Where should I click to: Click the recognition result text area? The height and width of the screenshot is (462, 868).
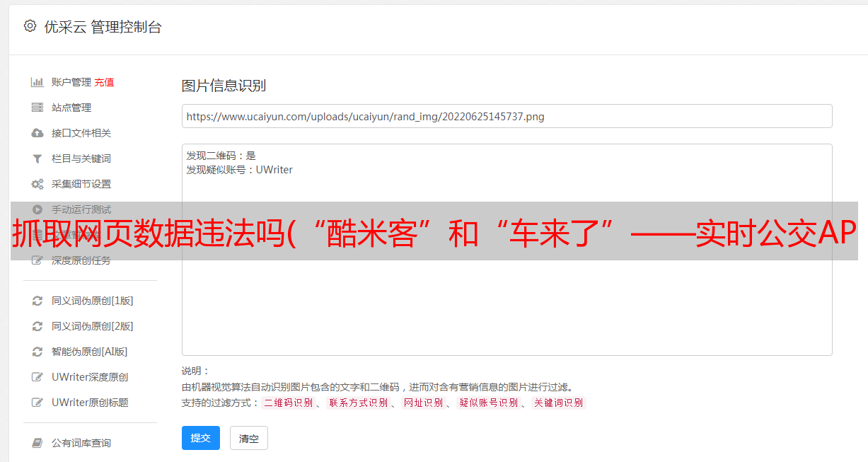[507, 250]
